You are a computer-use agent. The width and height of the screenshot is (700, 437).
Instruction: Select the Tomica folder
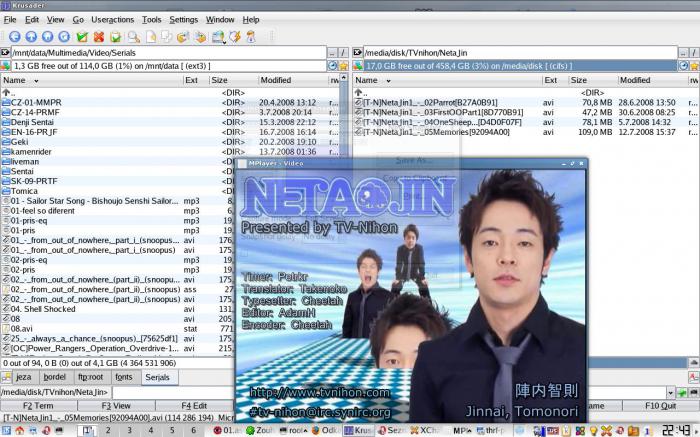24,191
